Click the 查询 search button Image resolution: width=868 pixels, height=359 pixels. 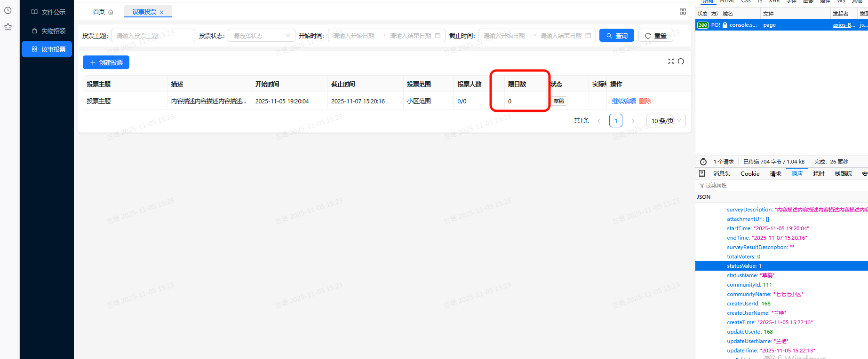click(616, 36)
